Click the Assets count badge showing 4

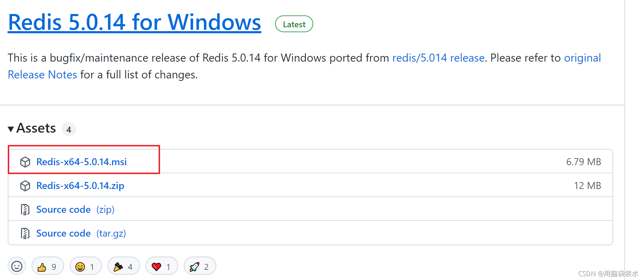click(69, 129)
